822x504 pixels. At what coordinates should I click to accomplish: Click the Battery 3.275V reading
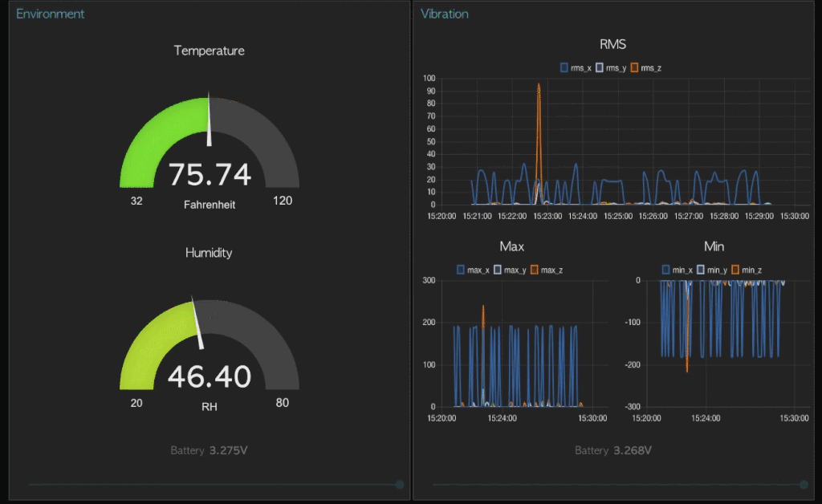click(x=209, y=450)
